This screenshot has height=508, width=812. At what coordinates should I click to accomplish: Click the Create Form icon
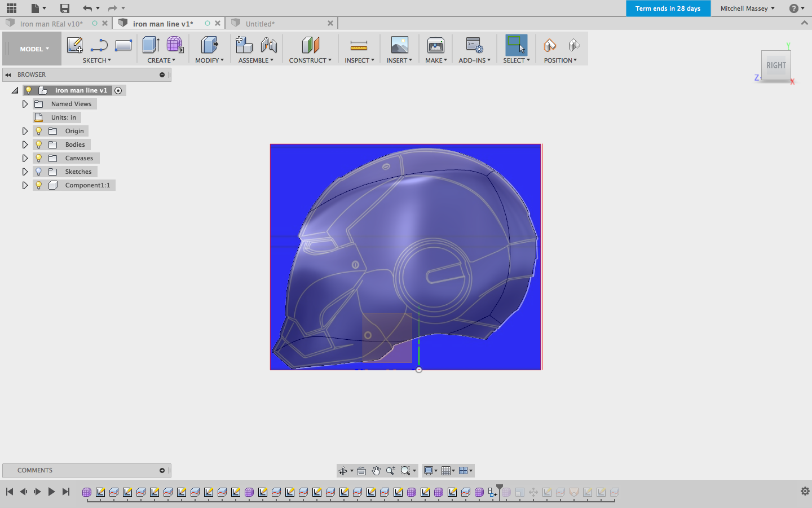point(175,45)
